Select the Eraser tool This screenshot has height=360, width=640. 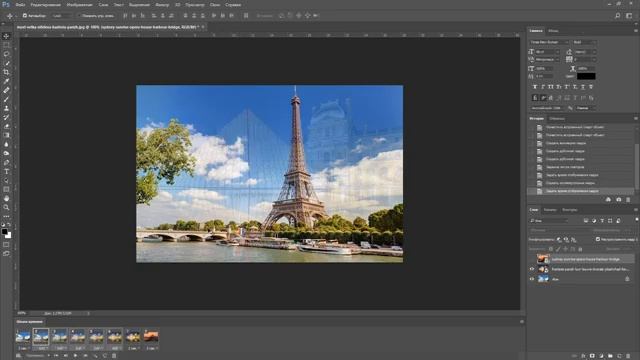click(6, 126)
